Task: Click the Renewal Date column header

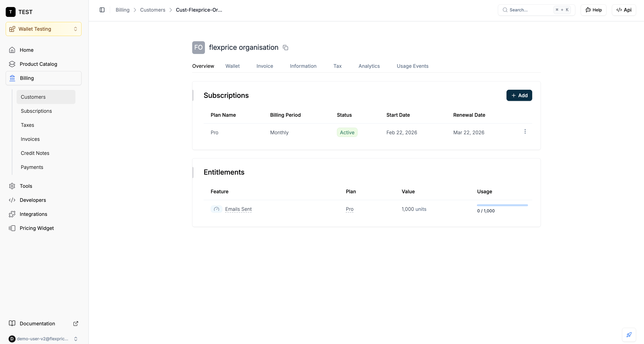Action: tap(469, 115)
